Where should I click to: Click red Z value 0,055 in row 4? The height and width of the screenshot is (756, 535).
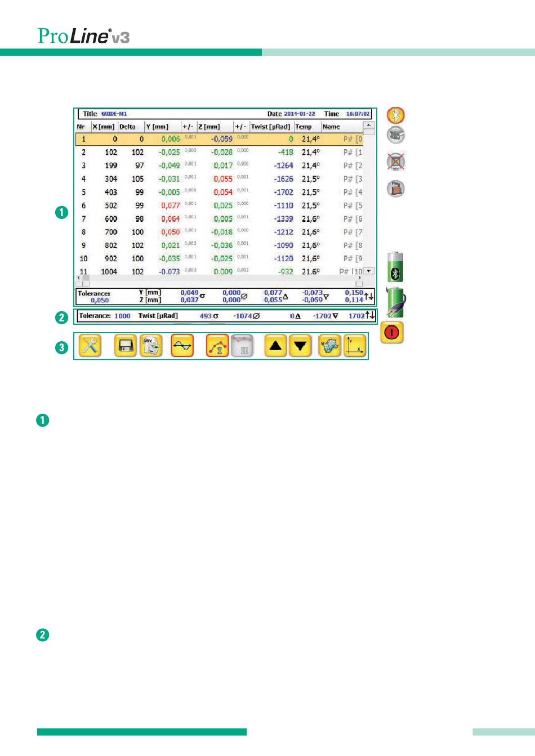(223, 179)
